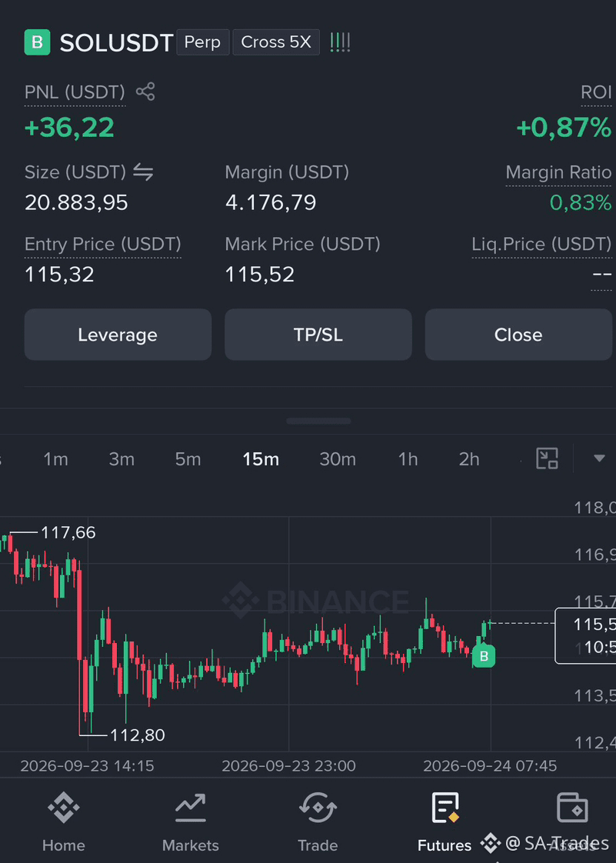Image resolution: width=616 pixels, height=863 pixels.
Task: Open the wallet Assets icon
Action: [x=572, y=808]
